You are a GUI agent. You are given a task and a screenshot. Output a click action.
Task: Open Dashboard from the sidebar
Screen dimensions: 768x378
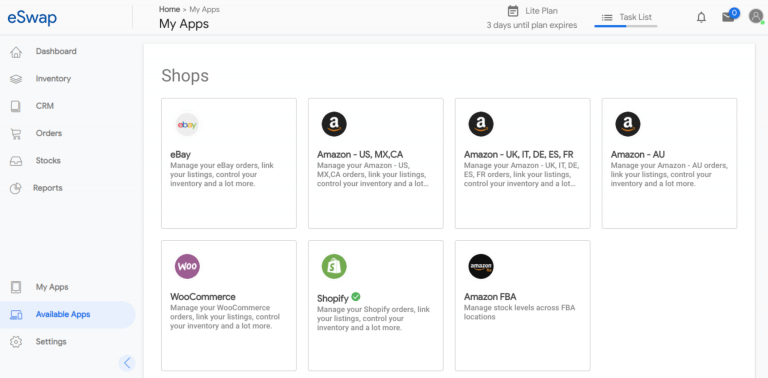(56, 51)
